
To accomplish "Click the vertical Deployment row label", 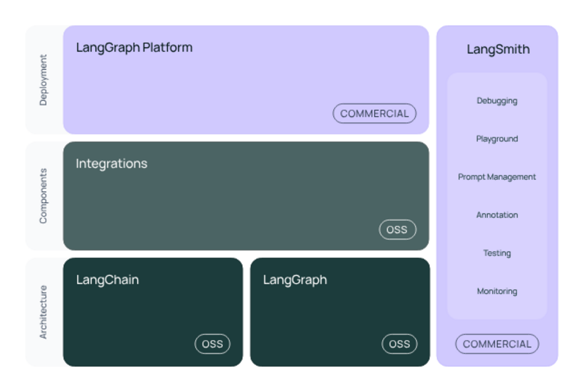I will 43,80.
